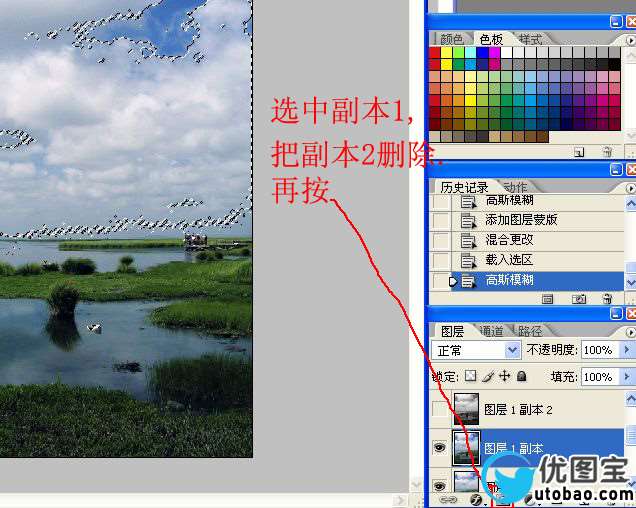The width and height of the screenshot is (636, 508).
Task: Select the 图层 tab
Action: [x=452, y=331]
